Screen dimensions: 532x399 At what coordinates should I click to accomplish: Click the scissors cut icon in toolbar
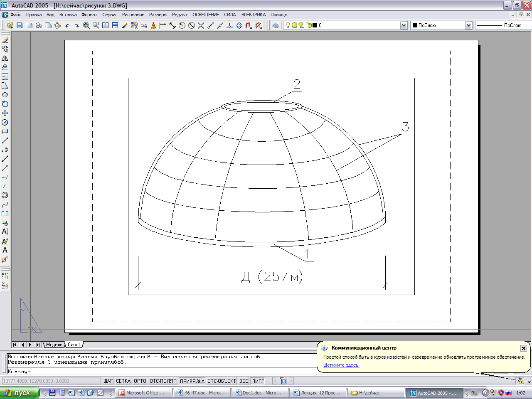click(x=144, y=25)
